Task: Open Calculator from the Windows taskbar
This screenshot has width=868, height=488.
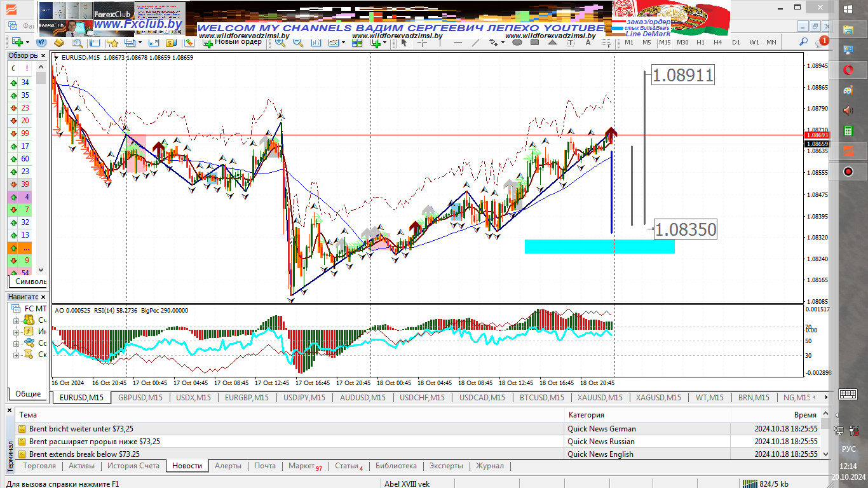Action: [x=848, y=131]
